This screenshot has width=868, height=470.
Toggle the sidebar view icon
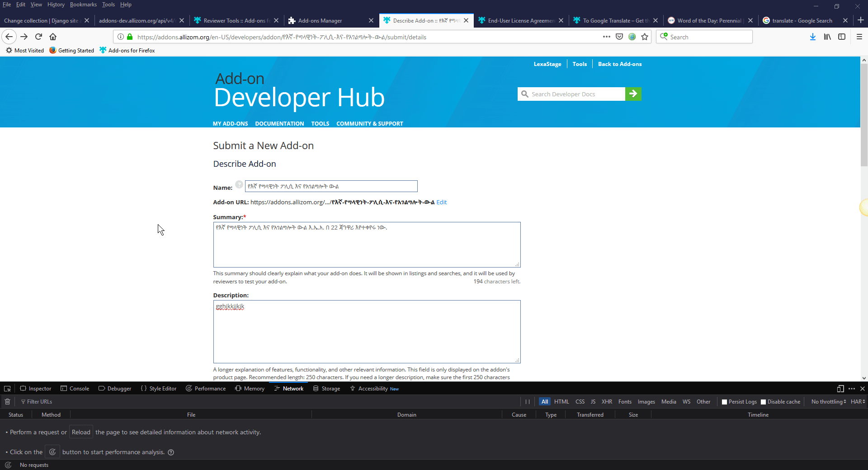point(842,37)
